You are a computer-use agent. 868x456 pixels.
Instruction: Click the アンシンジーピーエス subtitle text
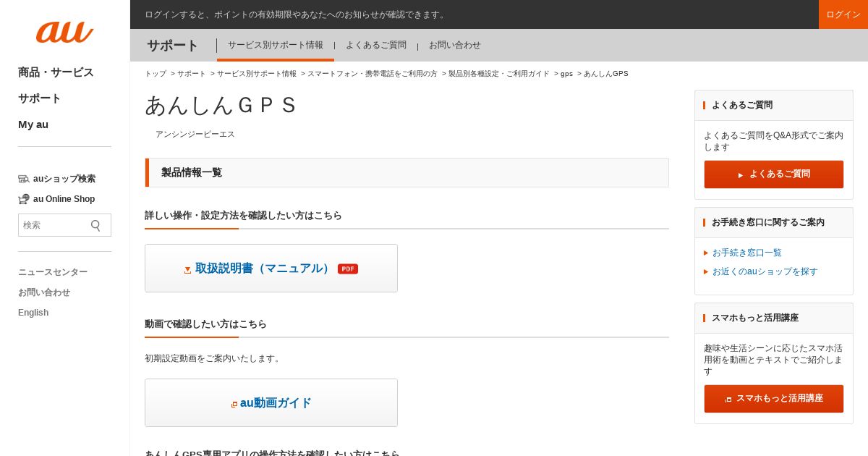point(195,134)
